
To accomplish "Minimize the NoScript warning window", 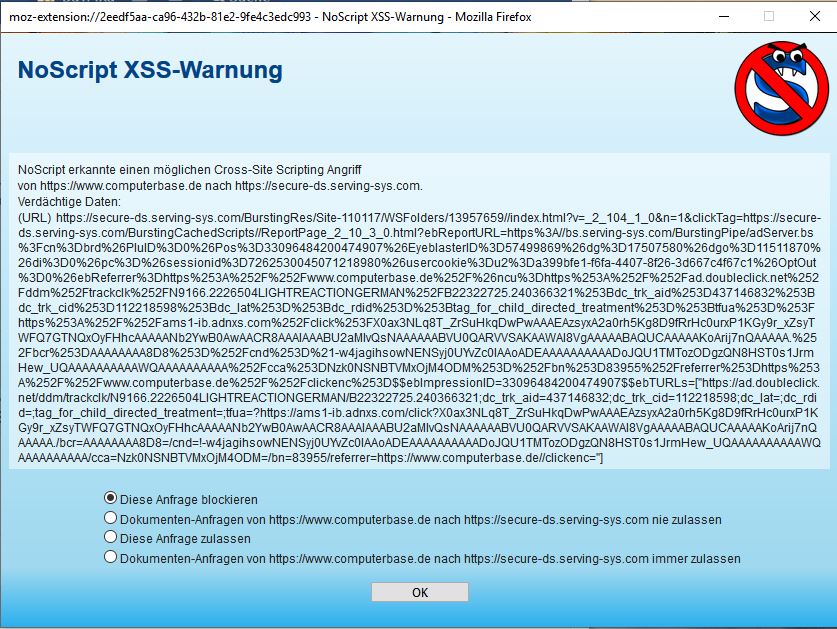I will tap(724, 17).
